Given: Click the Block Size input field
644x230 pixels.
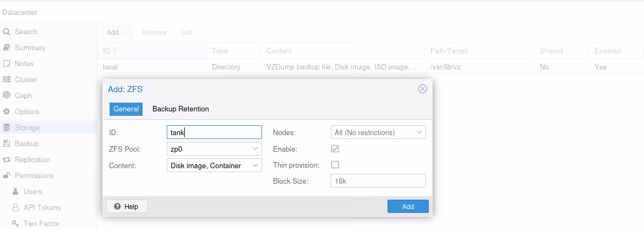Looking at the screenshot, I should click(378, 181).
